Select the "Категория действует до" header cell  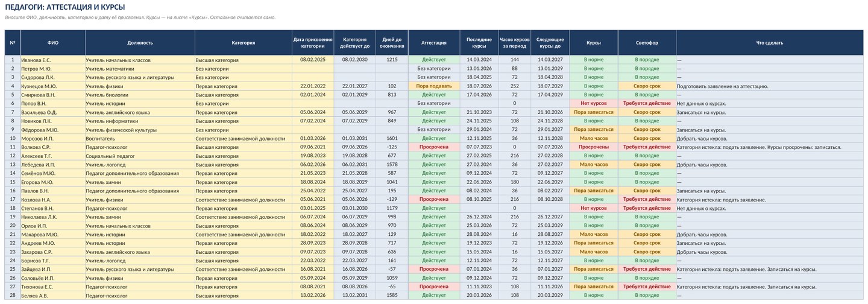point(354,43)
